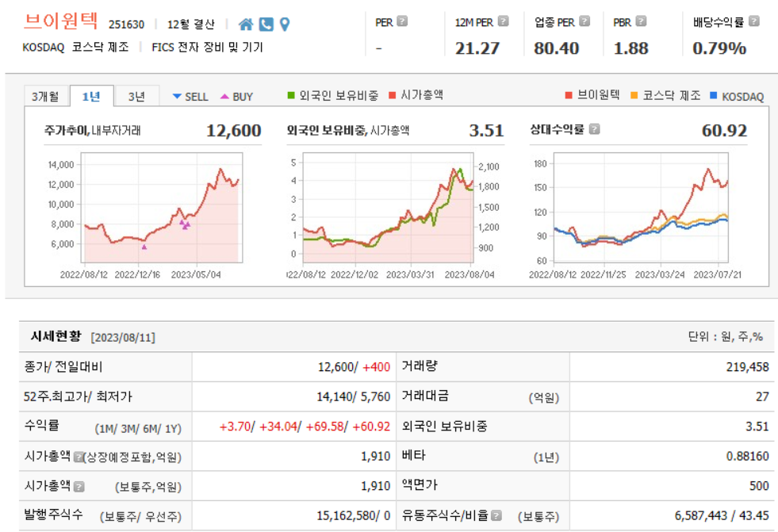Open the 12M PER help icon

click(x=502, y=21)
